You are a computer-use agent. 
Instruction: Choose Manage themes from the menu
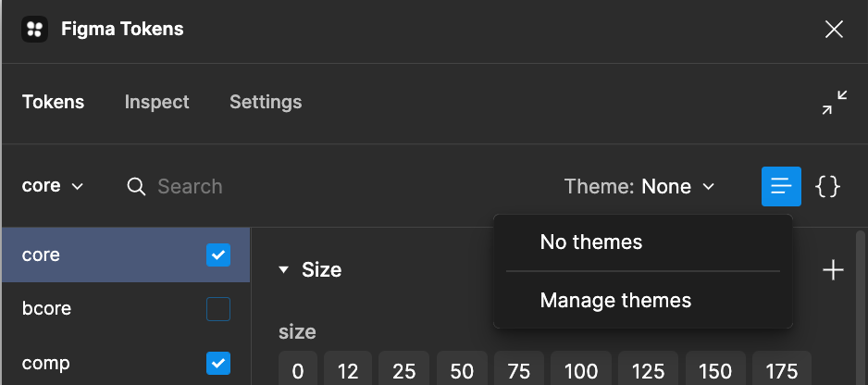point(615,300)
